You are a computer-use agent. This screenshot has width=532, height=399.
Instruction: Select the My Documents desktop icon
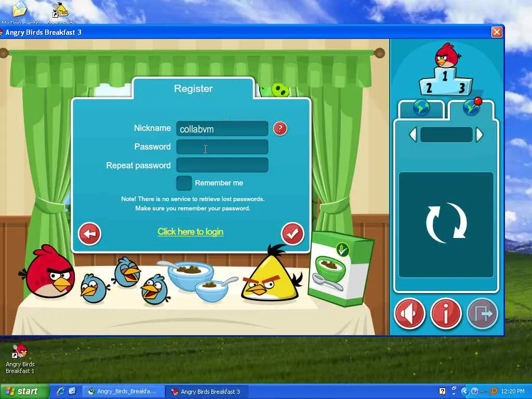click(20, 12)
